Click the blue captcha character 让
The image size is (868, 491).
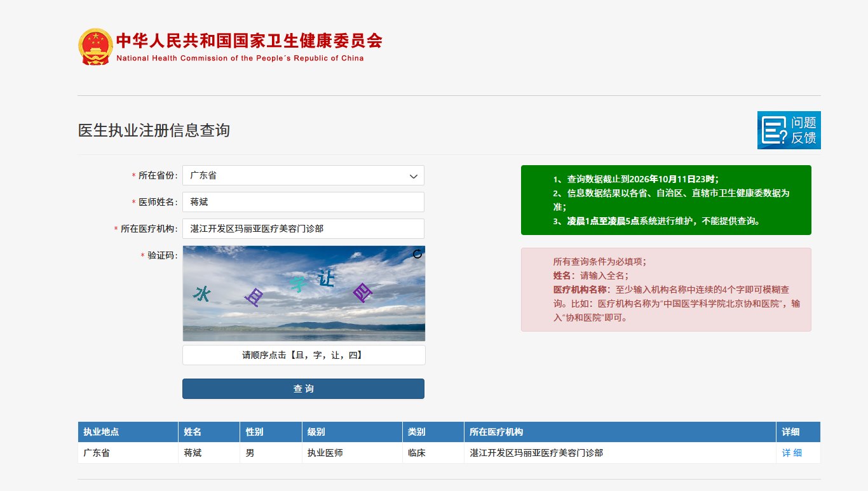pyautogui.click(x=326, y=279)
